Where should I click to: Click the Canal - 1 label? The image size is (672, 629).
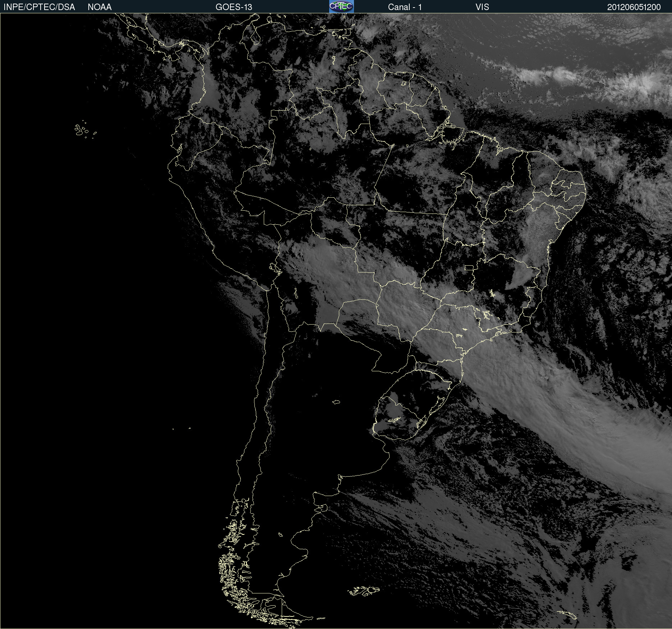tap(405, 7)
